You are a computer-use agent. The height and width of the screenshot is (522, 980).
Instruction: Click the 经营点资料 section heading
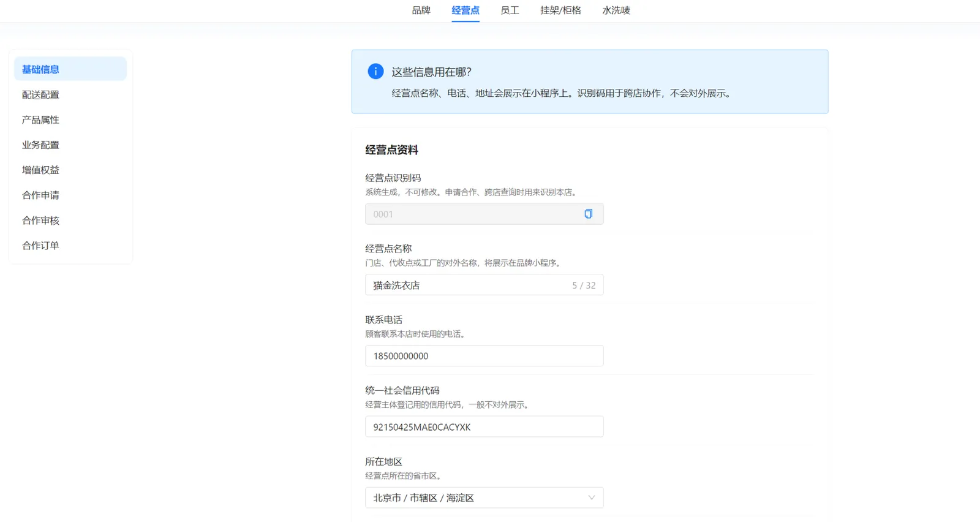point(391,150)
